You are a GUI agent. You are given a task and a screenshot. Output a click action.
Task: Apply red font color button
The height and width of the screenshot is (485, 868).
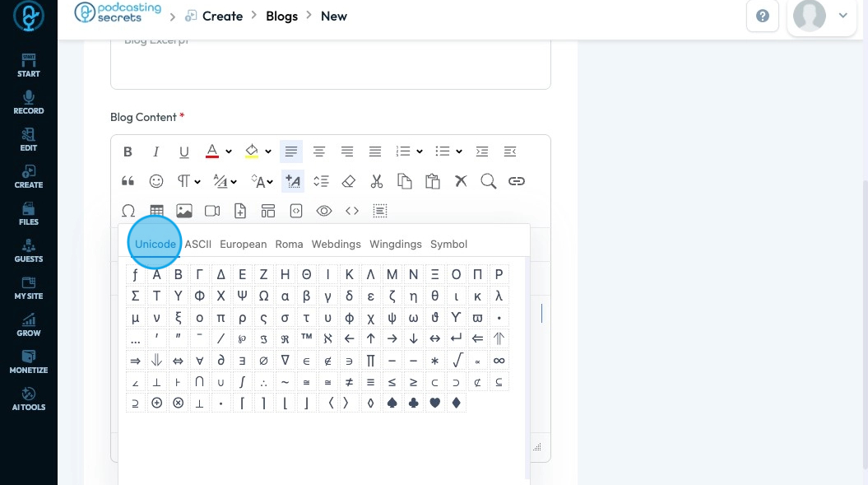[212, 152]
